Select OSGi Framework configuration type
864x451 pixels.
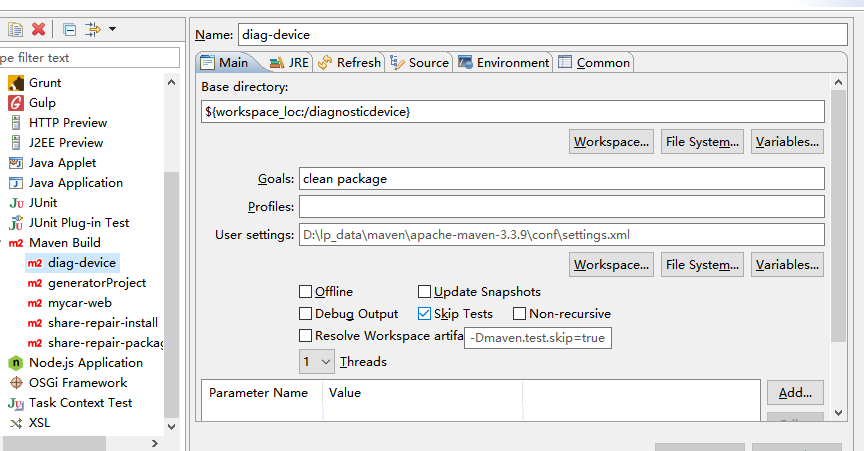click(x=78, y=383)
